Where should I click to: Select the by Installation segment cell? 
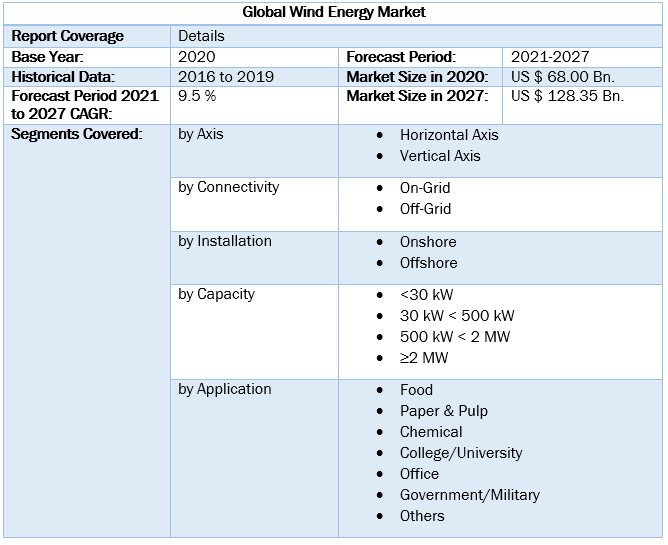225,241
